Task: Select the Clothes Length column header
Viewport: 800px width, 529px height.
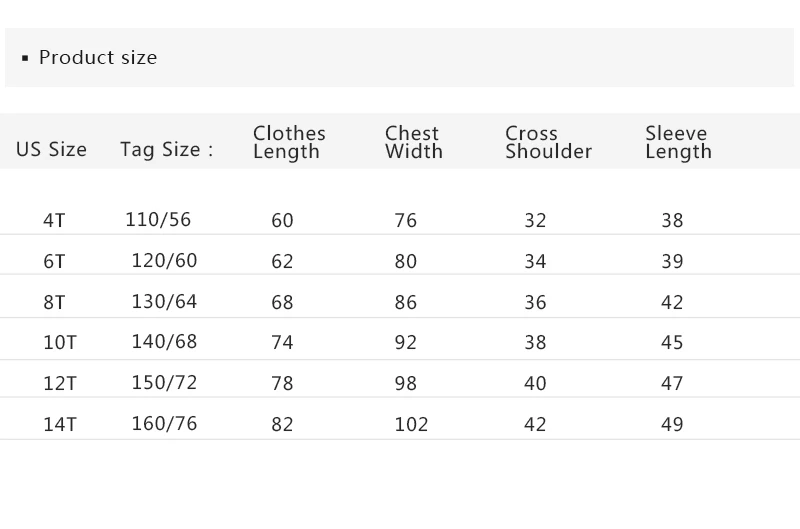Action: click(289, 142)
